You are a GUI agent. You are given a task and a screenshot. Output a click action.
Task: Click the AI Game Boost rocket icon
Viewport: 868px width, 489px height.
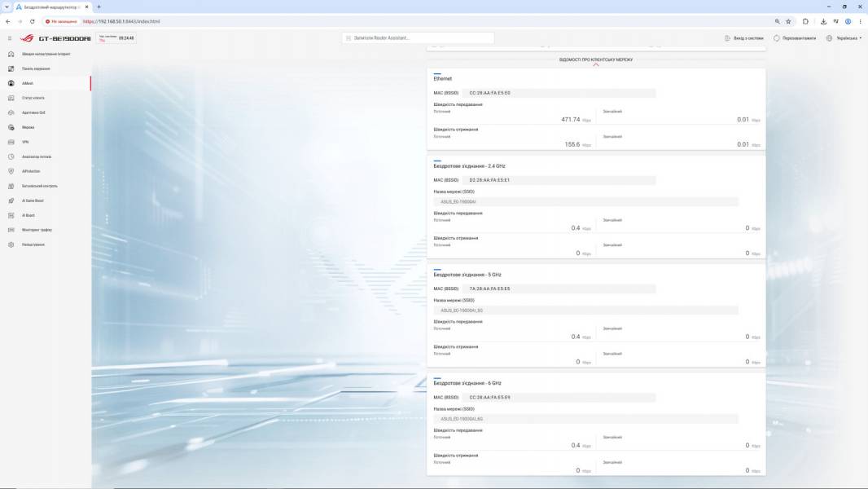(11, 200)
